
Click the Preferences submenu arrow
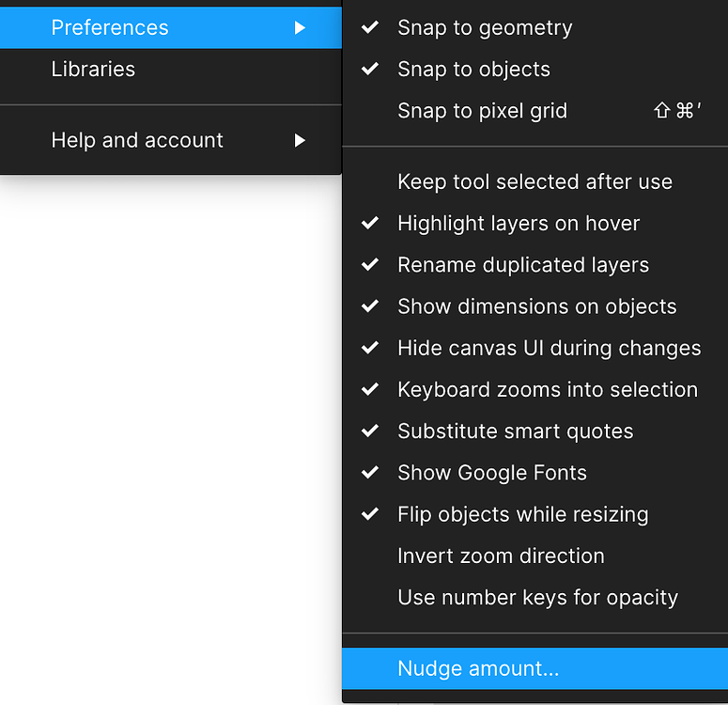[300, 28]
